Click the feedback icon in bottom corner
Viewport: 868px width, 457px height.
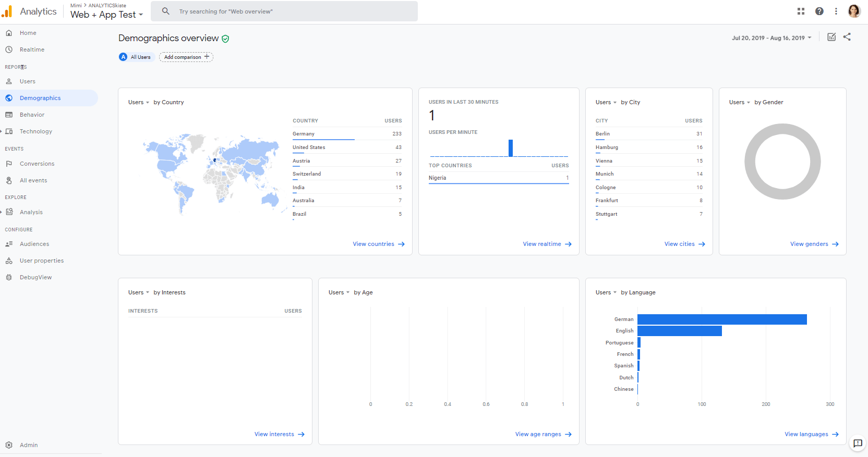point(858,443)
